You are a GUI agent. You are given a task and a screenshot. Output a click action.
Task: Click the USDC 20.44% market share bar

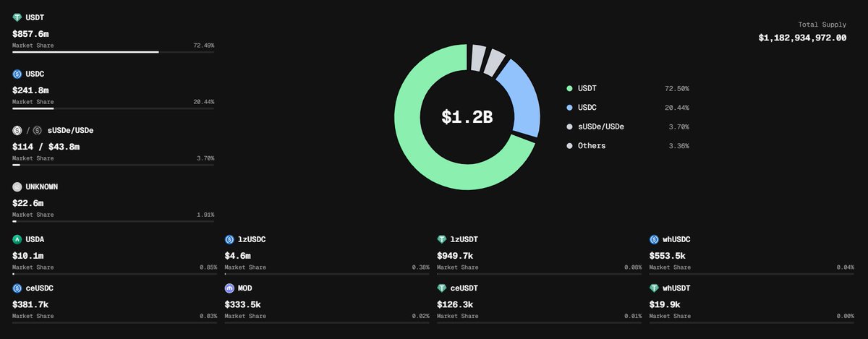113,108
